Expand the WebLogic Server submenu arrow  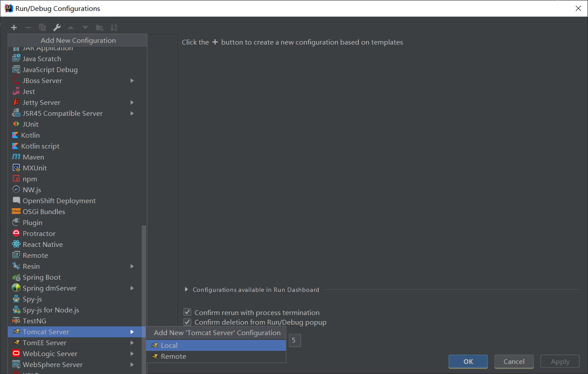[132, 353]
